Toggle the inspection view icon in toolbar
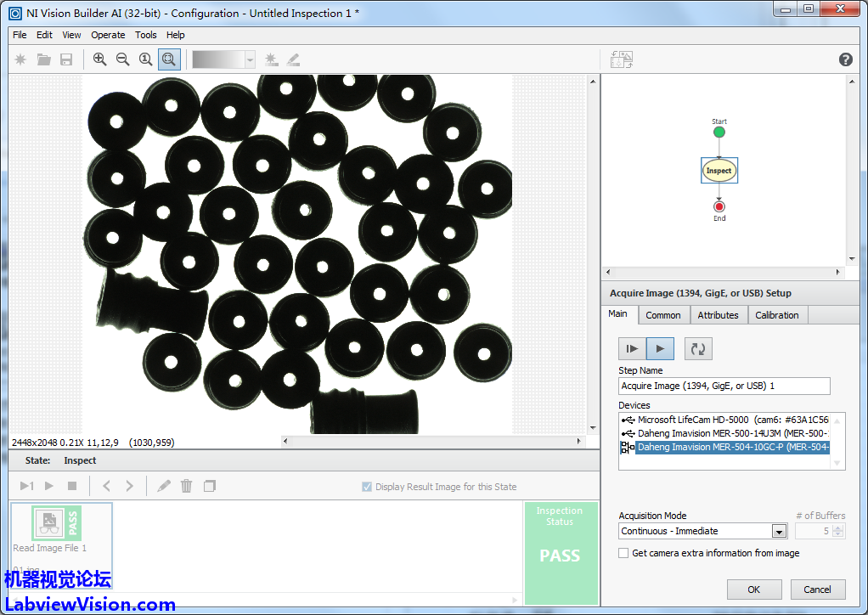 [x=622, y=59]
